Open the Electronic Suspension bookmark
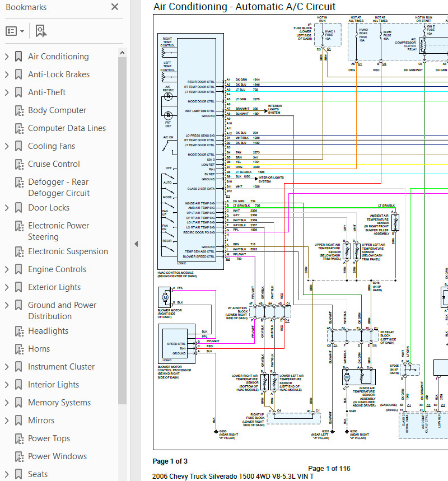 click(x=68, y=251)
